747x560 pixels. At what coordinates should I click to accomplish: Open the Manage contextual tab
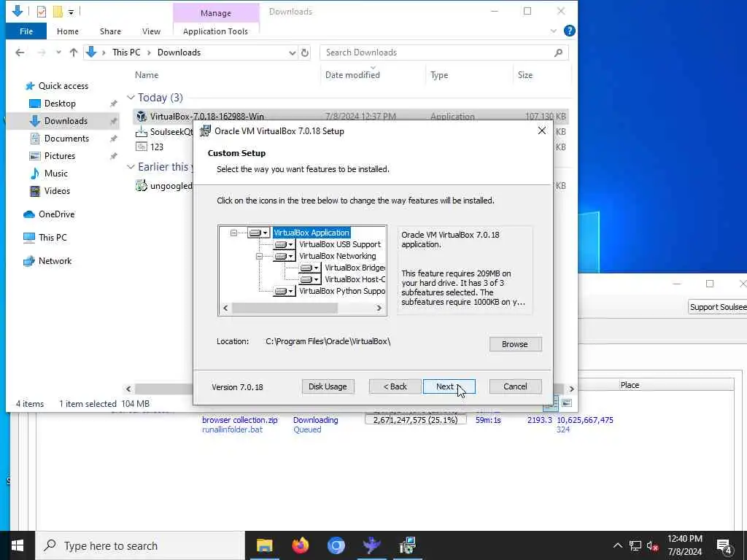click(x=216, y=13)
